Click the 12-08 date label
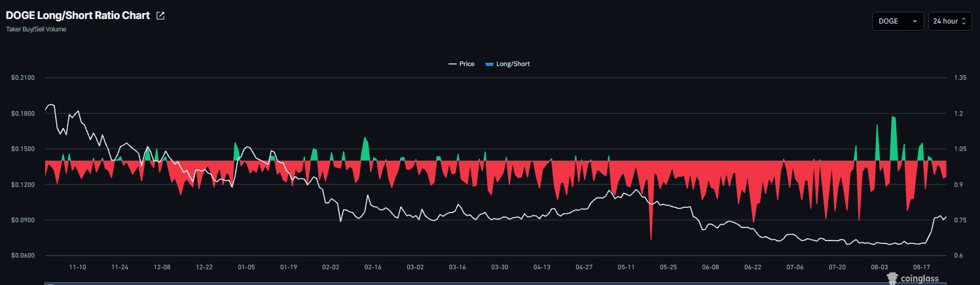Image resolution: width=980 pixels, height=285 pixels. coord(162,267)
